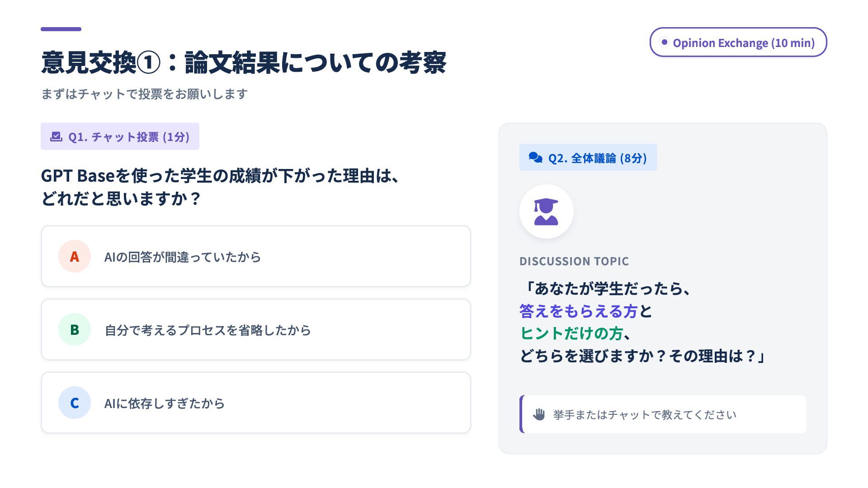Viewport: 868px width, 488px height.
Task: Click the red letter A circle
Action: [x=75, y=256]
